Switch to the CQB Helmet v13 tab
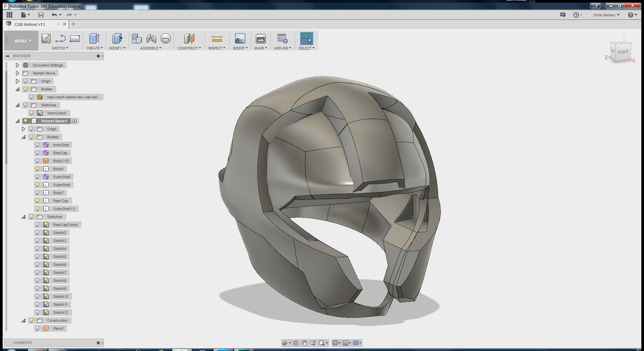The height and width of the screenshot is (351, 644). [x=30, y=24]
